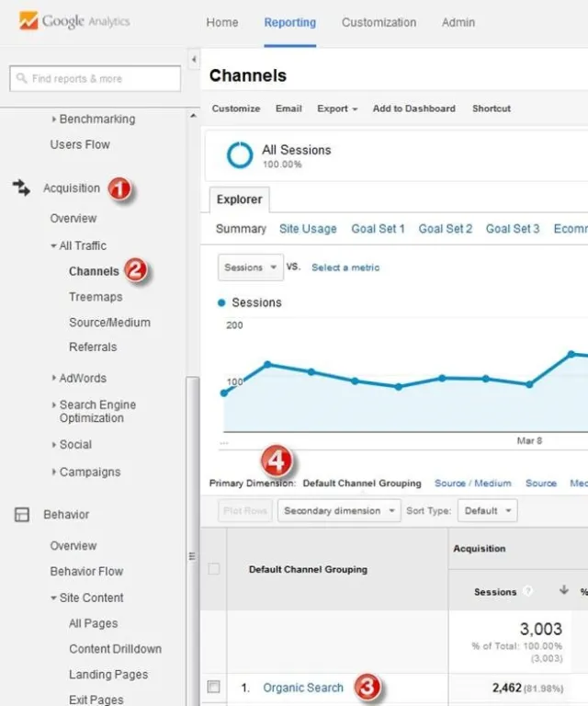This screenshot has height=706, width=588.
Task: Tick the Organic Search row checkbox
Action: click(x=214, y=687)
